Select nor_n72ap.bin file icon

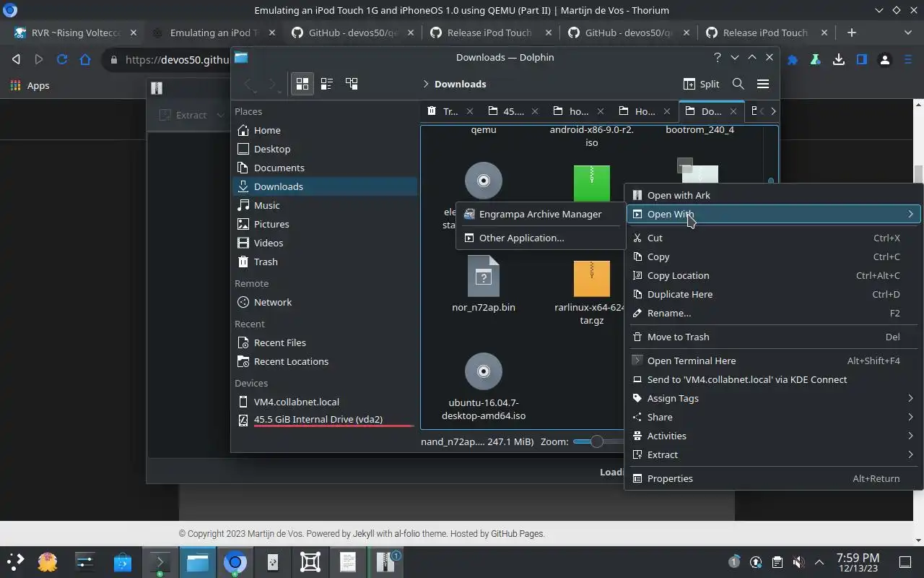tap(484, 276)
